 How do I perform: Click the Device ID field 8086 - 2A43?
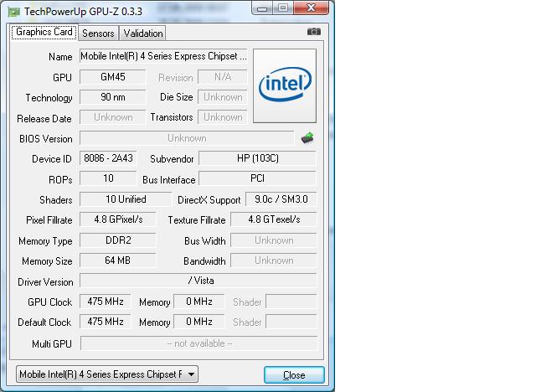click(108, 158)
